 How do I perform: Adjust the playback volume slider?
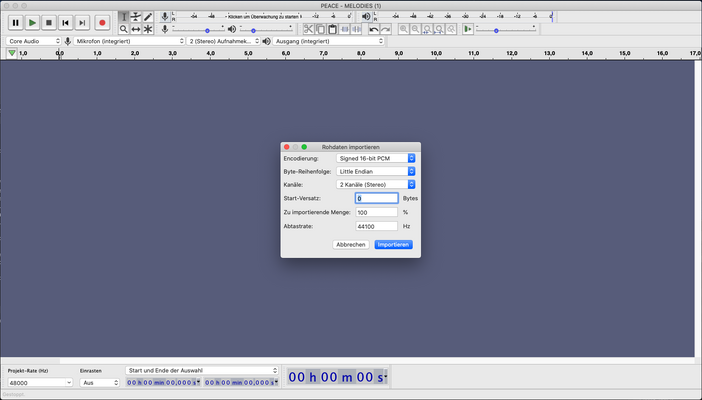pyautogui.click(x=266, y=30)
